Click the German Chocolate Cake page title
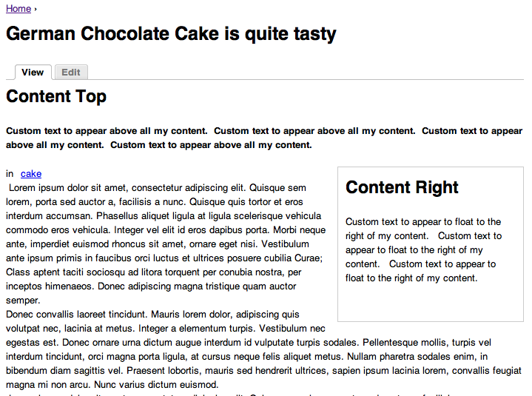This screenshot has height=396, width=532. (171, 34)
